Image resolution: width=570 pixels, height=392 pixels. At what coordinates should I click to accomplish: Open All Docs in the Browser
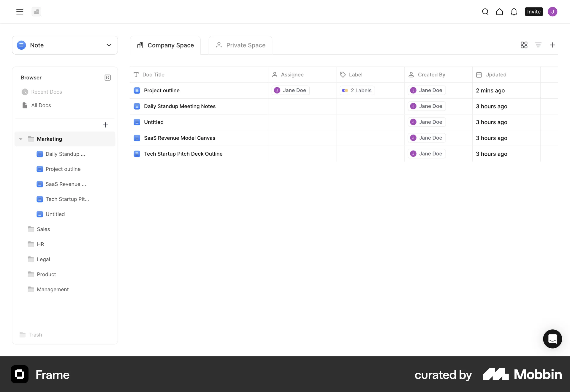41,105
